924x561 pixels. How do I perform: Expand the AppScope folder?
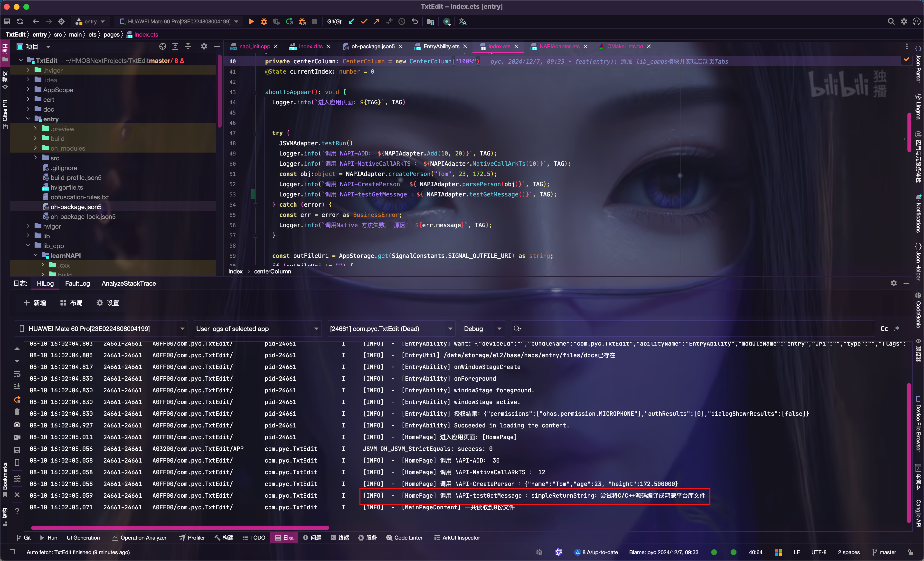tap(28, 90)
